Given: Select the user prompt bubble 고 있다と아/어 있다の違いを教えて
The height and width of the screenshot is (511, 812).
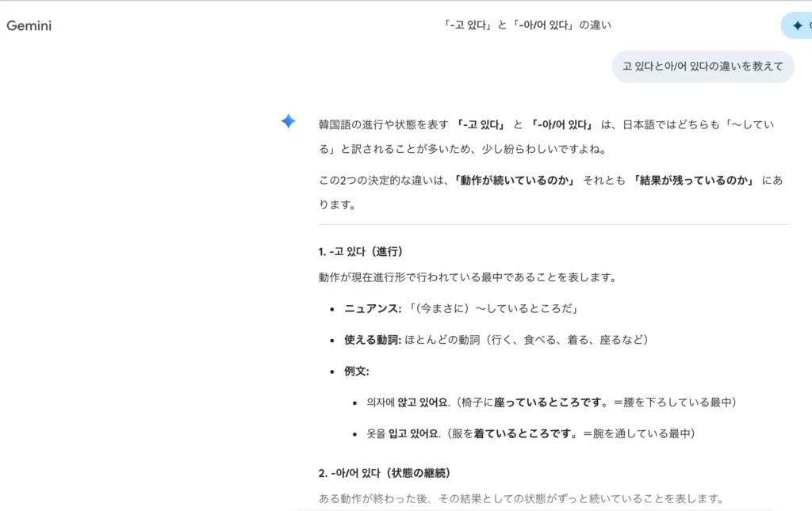Looking at the screenshot, I should click(703, 67).
